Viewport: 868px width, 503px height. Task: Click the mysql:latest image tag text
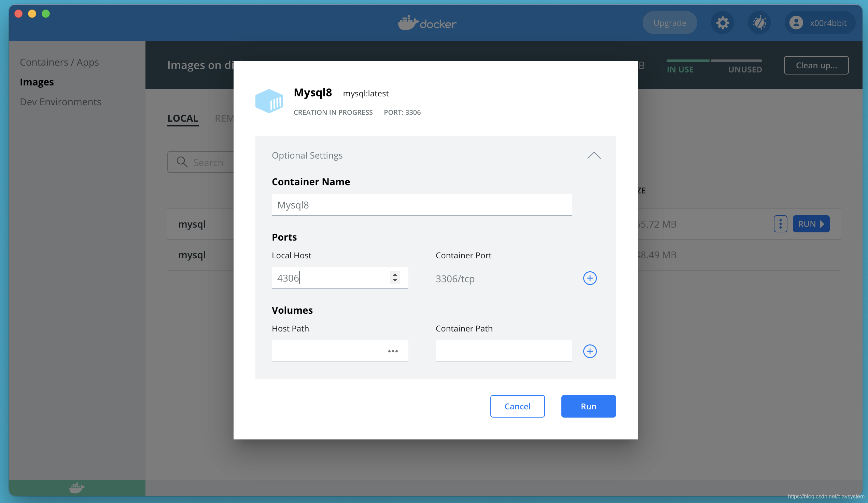pyautogui.click(x=365, y=93)
